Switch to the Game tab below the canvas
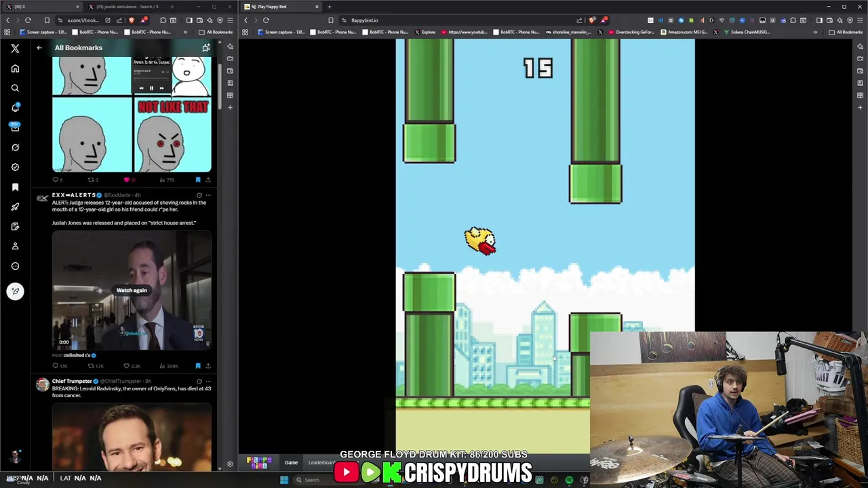The height and width of the screenshot is (488, 868). coord(291,463)
